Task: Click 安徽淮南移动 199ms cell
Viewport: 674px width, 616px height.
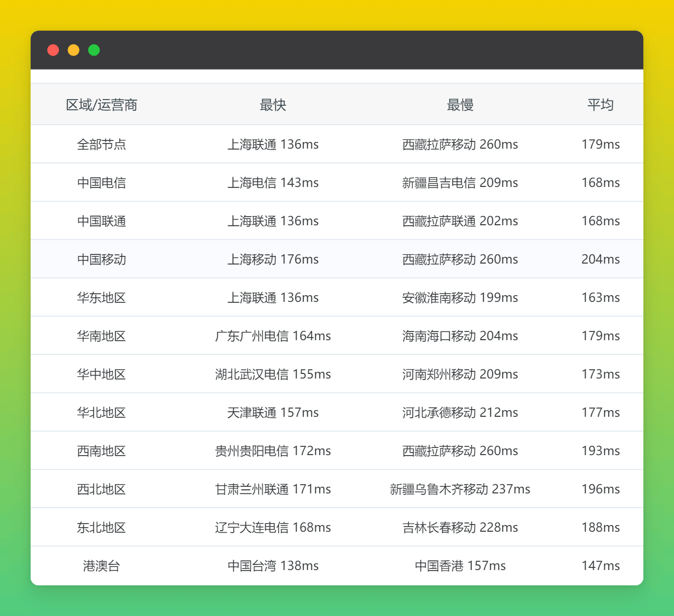Action: pos(460,298)
